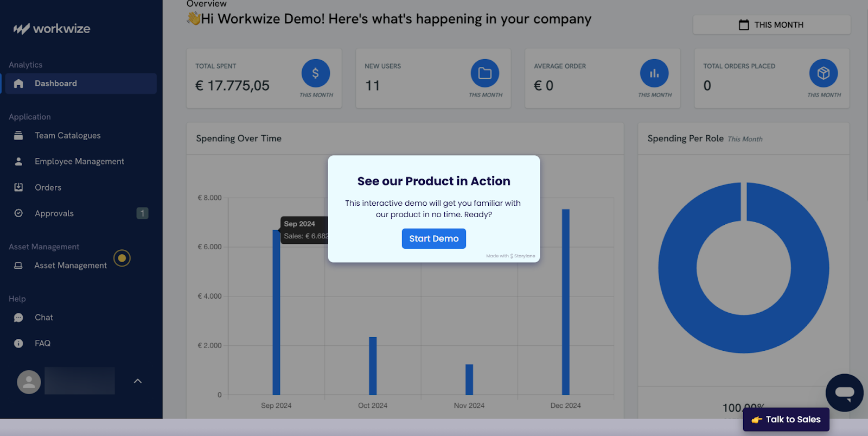
Task: Follow the Made with Storylane link
Action: [510, 256]
